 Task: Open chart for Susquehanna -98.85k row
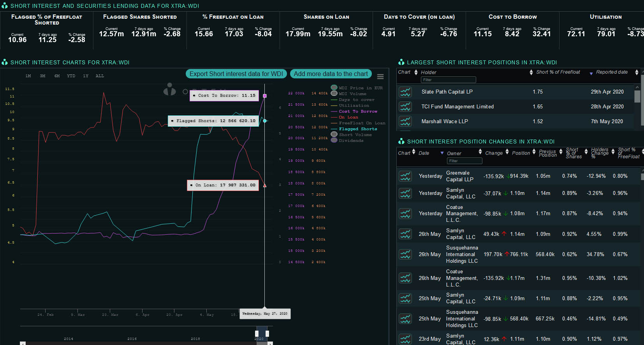(405, 319)
